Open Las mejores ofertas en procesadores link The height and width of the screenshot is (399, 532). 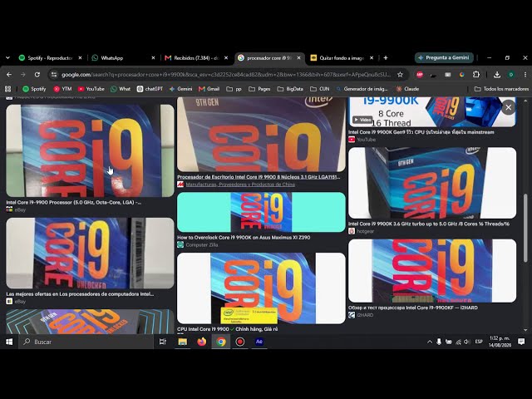80,294
